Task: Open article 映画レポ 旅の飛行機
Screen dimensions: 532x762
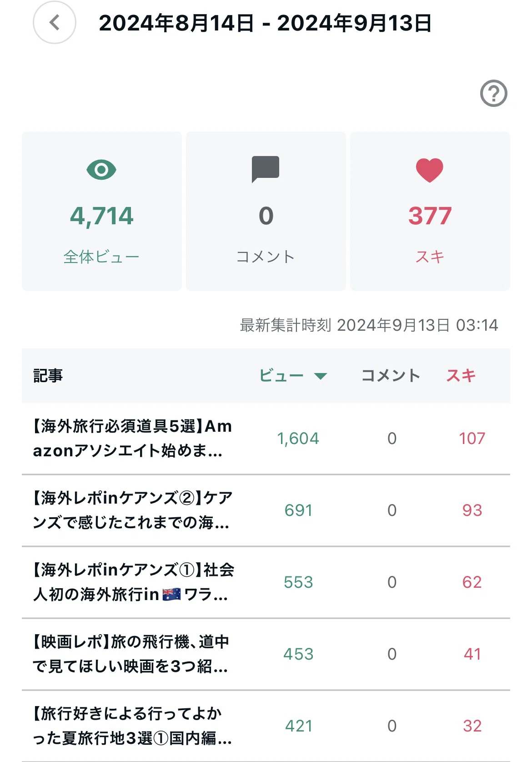Action: point(266,654)
